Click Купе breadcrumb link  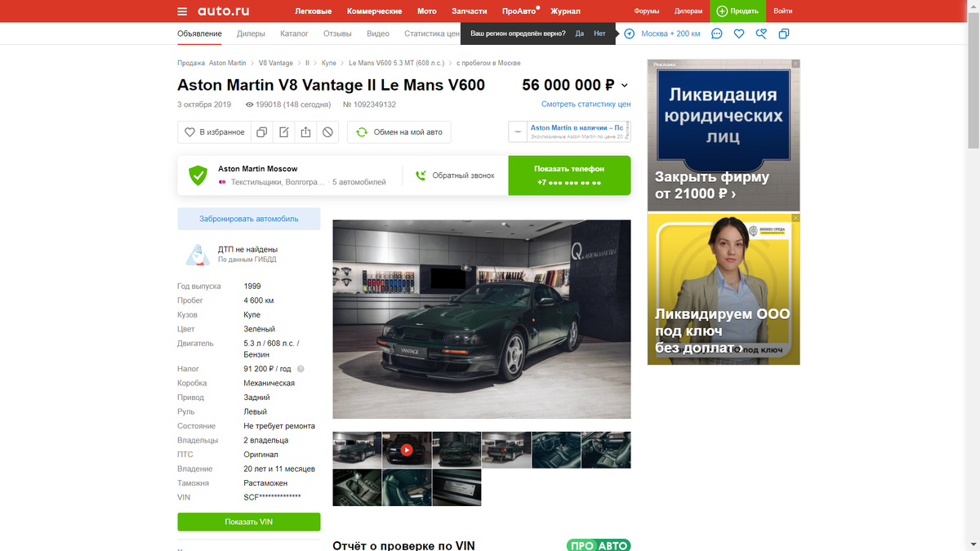(329, 63)
